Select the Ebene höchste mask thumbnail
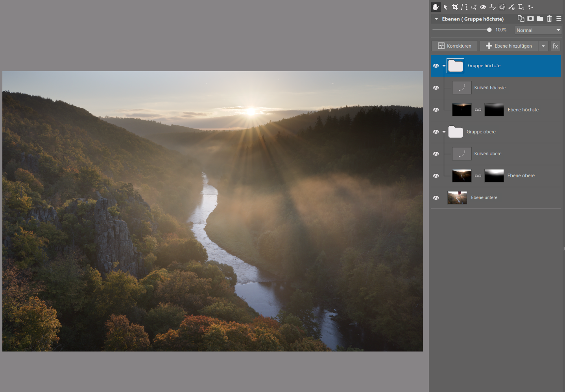 pos(494,110)
